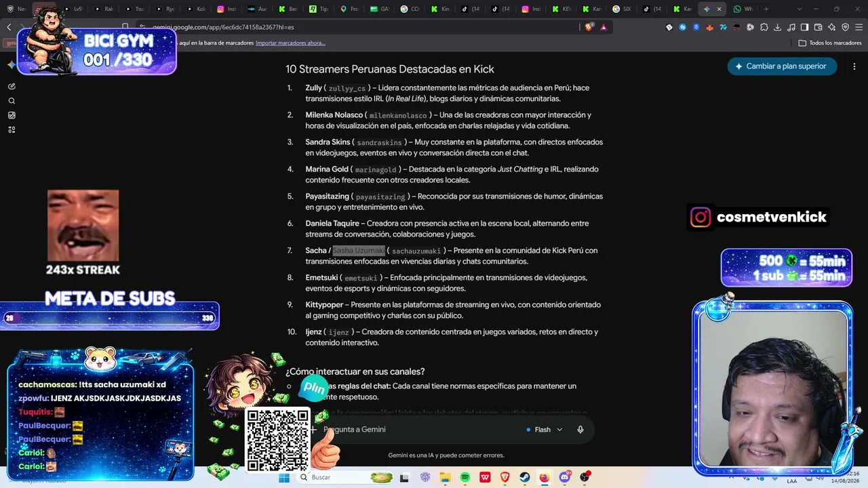Open WPS Office from the taskbar
The image size is (868, 488).
click(x=486, y=477)
